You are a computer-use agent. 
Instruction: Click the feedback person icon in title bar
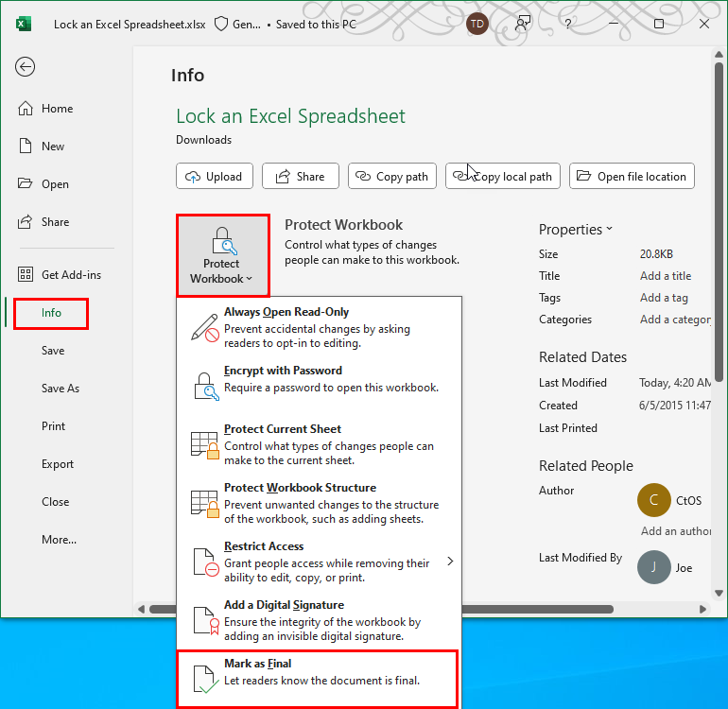(523, 24)
